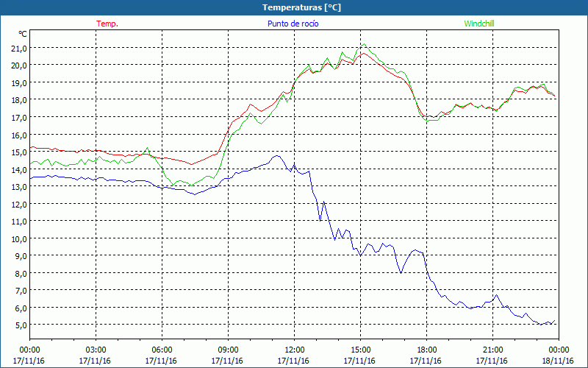Click the 14,0 y-axis value

click(x=19, y=169)
